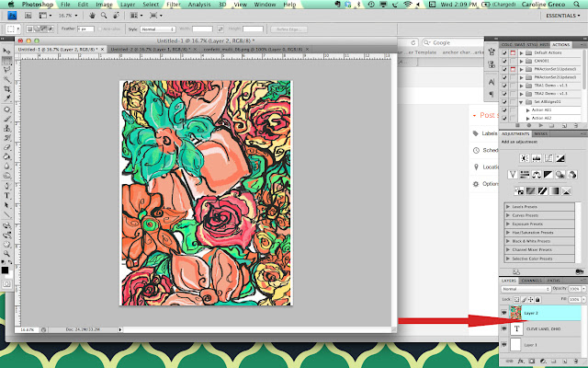Select the Eraser tool
Image resolution: width=588 pixels, height=368 pixels.
pyautogui.click(x=6, y=147)
